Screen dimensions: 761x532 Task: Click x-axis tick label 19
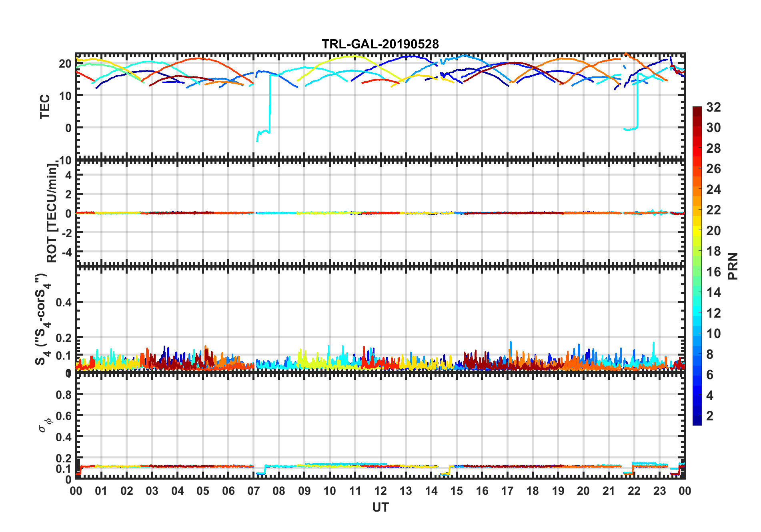558,491
